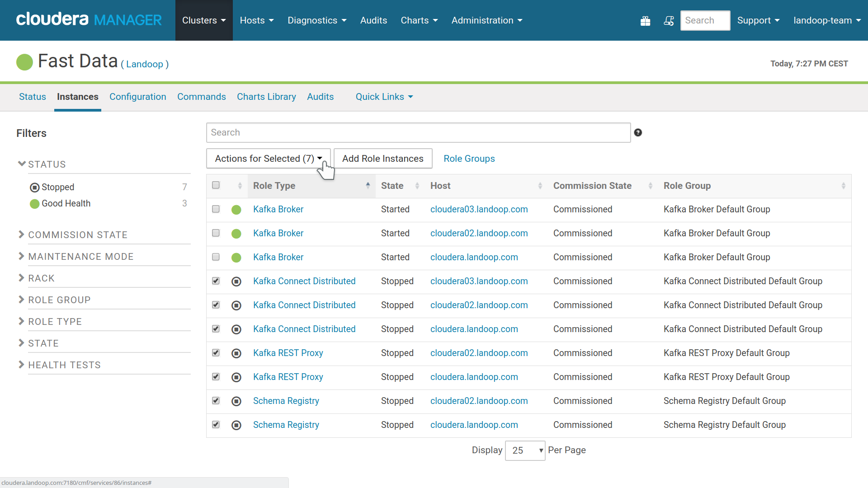Image resolution: width=868 pixels, height=488 pixels.
Task: Open the Landoop cluster link
Action: (145, 64)
